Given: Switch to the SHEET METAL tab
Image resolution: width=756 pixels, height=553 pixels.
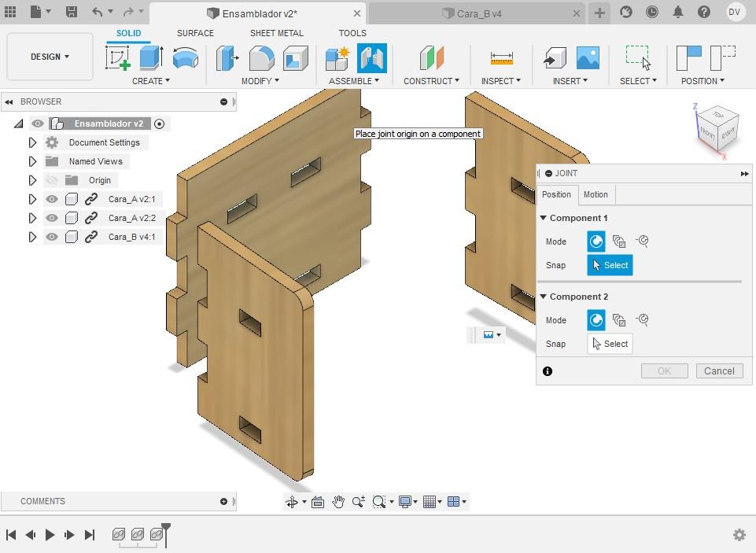Looking at the screenshot, I should 277,33.
